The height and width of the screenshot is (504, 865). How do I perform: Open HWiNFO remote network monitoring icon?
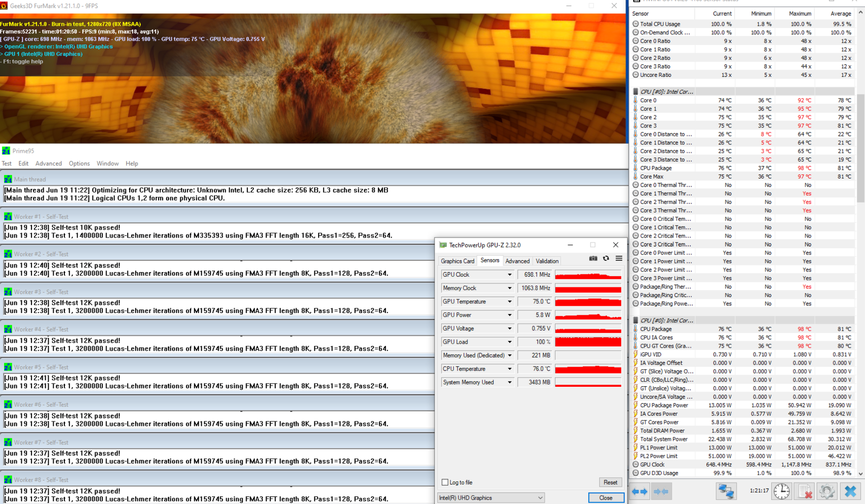[x=726, y=491]
